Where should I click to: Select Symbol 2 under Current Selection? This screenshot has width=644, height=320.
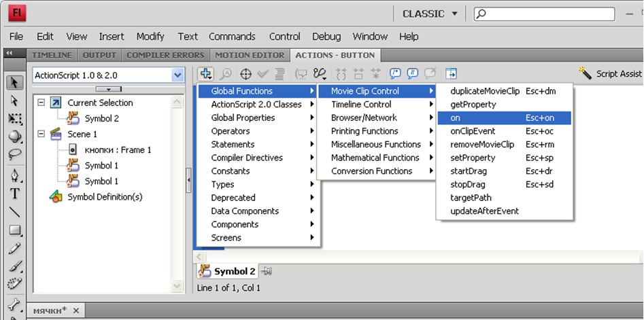tap(92, 119)
